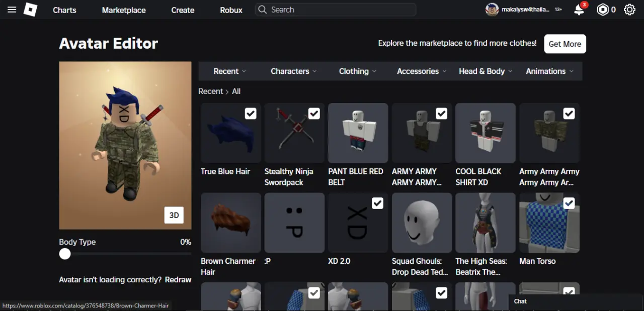Expand the Accessories dropdown
This screenshot has height=311, width=644.
(x=422, y=71)
